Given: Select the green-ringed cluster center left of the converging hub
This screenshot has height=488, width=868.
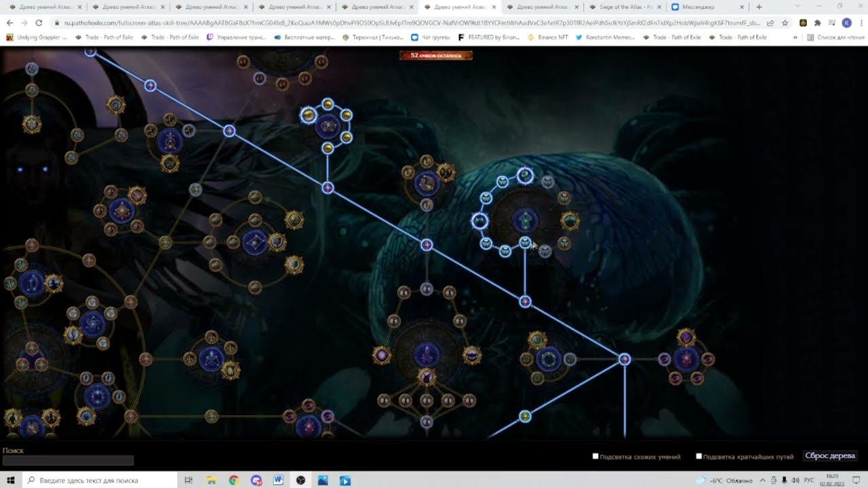Looking at the screenshot, I should coord(548,359).
